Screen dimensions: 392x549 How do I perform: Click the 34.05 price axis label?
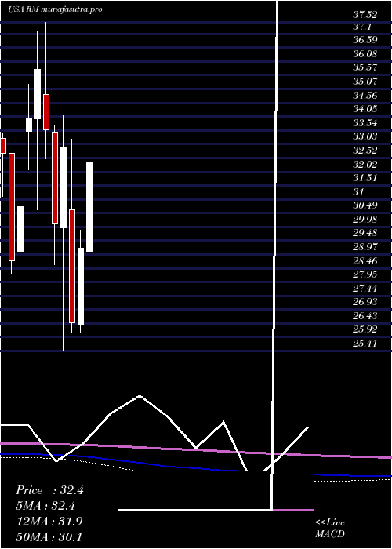(x=365, y=109)
